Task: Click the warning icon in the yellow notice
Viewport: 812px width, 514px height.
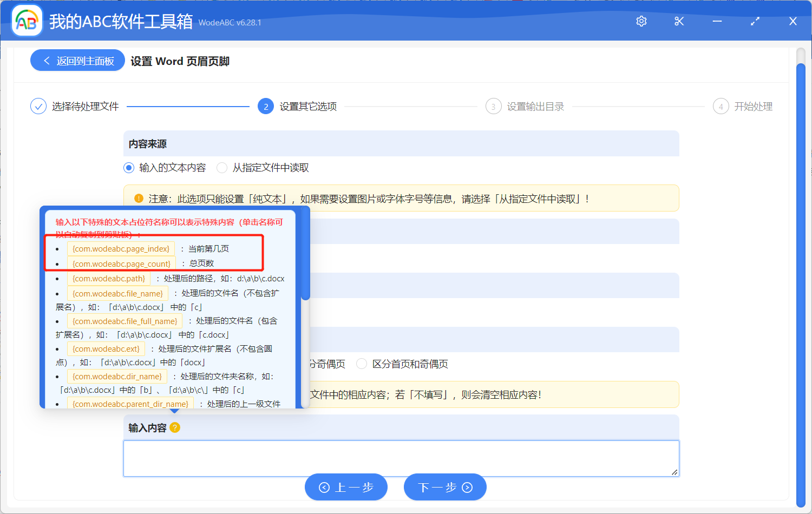Action: pyautogui.click(x=139, y=197)
